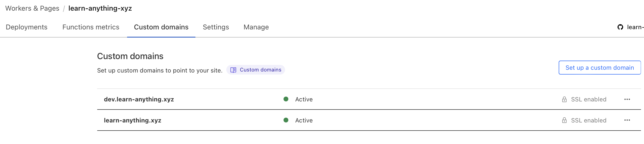This screenshot has width=644, height=144.
Task: Open the Custom domains documentation link
Action: click(x=260, y=70)
